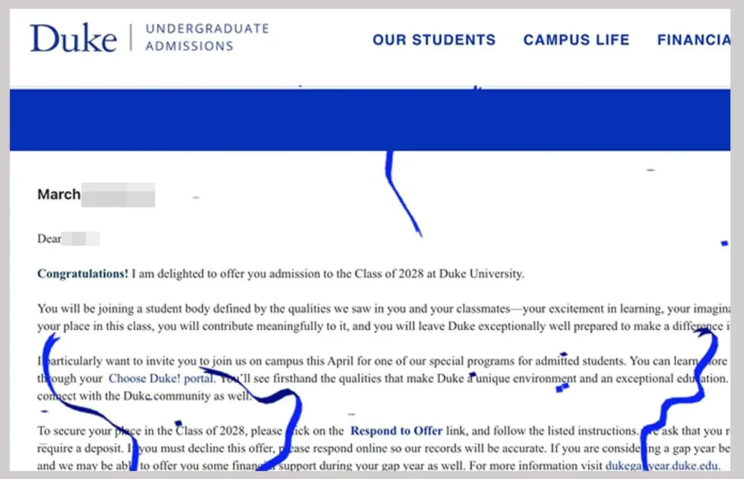This screenshot has width=744, height=479.
Task: Click the Undergraduate Admissions header text
Action: click(x=207, y=38)
